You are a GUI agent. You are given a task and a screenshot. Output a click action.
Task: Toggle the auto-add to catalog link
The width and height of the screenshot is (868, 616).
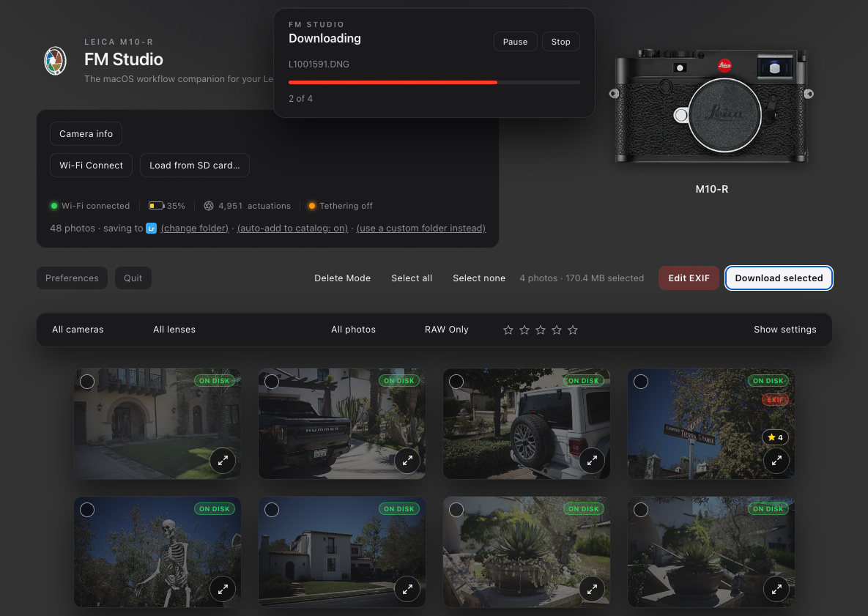292,228
